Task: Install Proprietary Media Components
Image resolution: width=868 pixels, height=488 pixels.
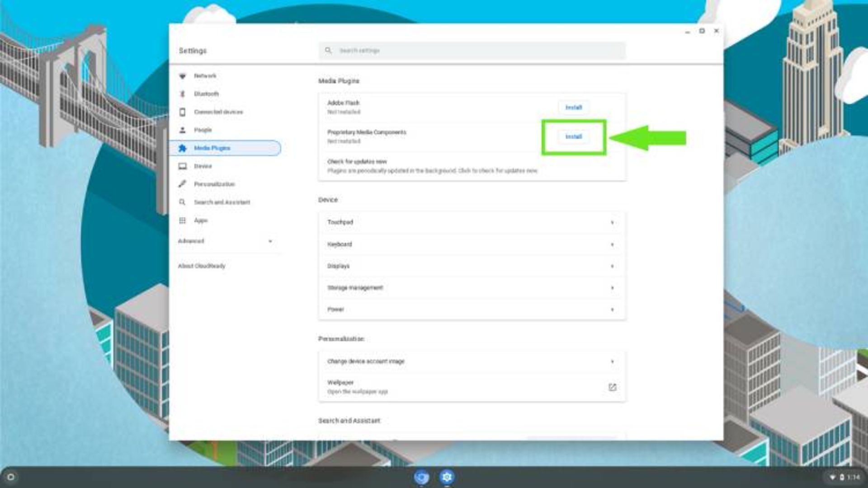Action: (x=573, y=136)
